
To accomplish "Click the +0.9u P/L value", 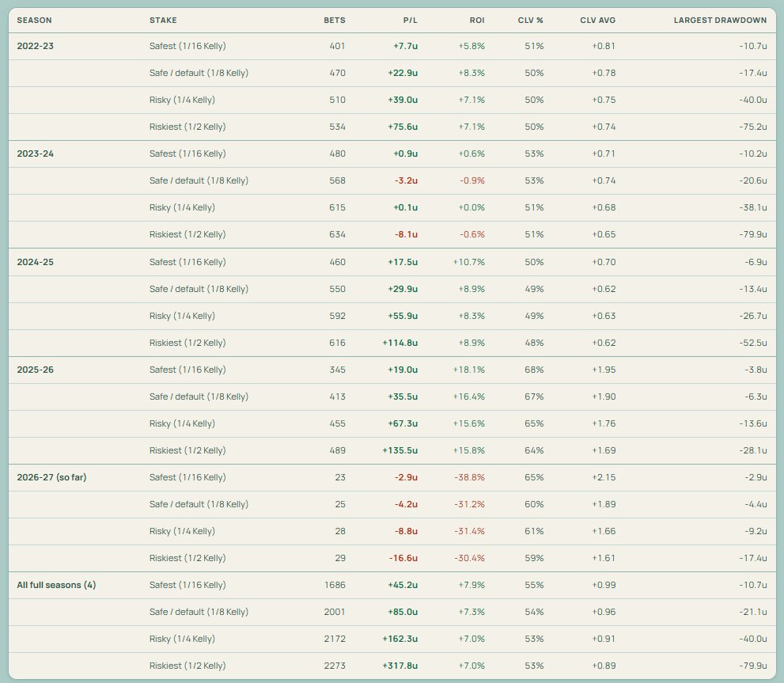I will 406,154.
